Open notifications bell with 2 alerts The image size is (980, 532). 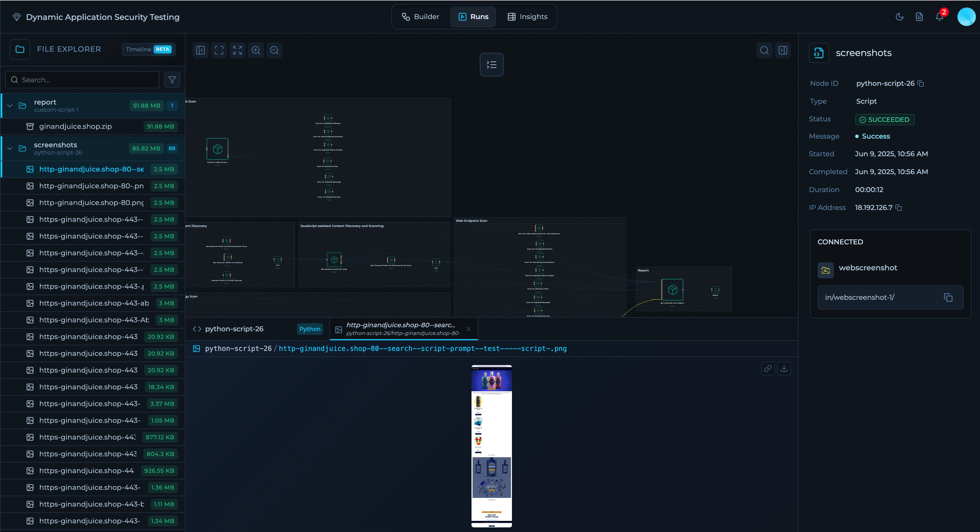click(x=939, y=17)
